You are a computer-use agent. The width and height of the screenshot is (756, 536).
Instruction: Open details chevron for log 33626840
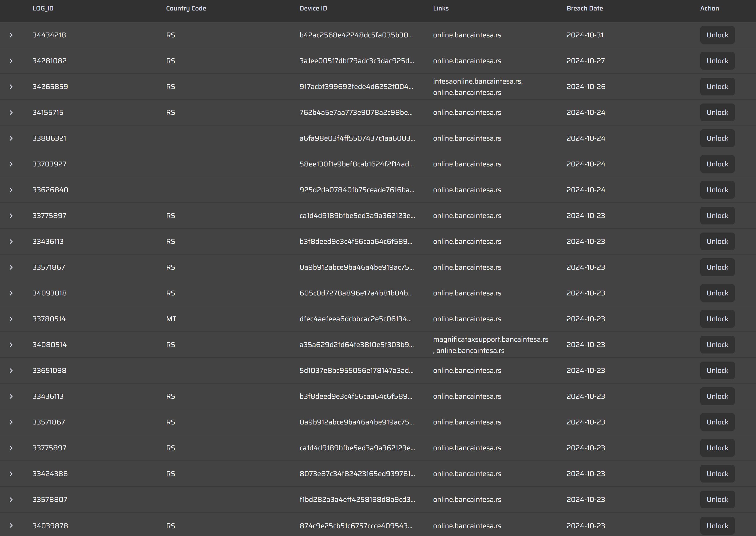(11, 190)
